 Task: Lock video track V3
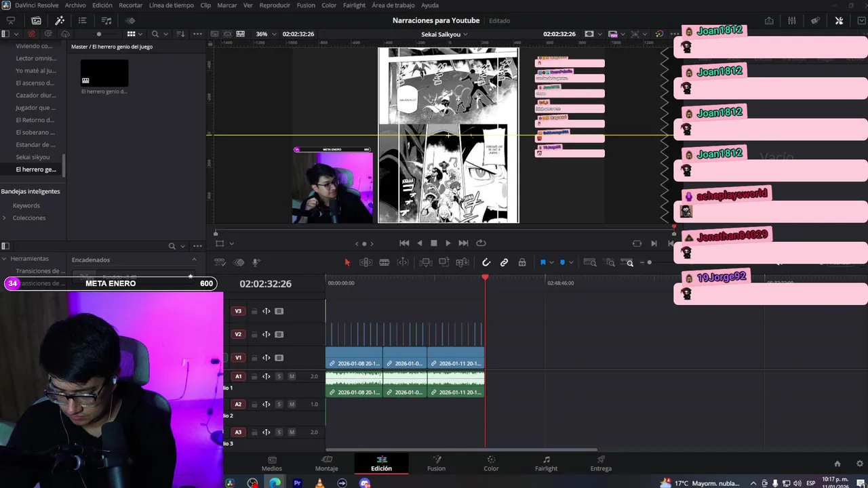click(x=254, y=311)
